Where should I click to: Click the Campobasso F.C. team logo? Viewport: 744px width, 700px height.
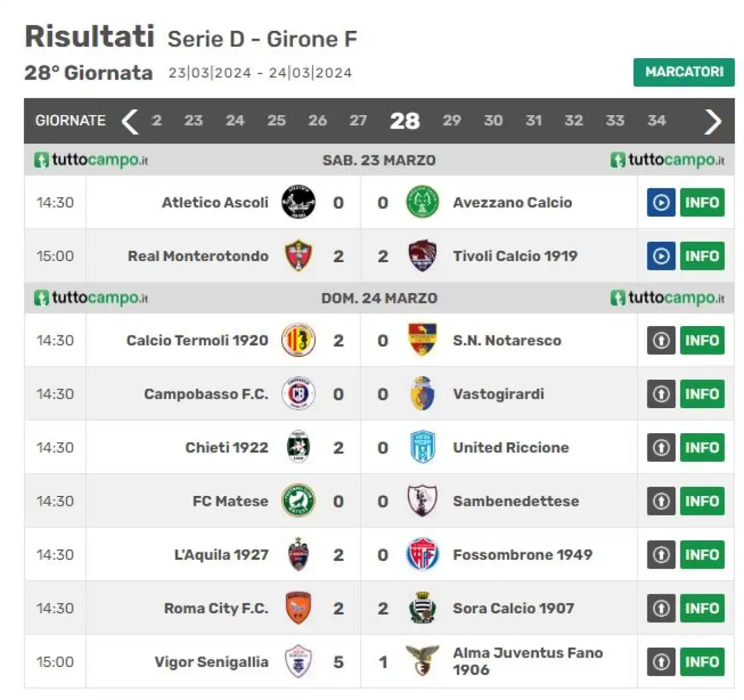298,394
